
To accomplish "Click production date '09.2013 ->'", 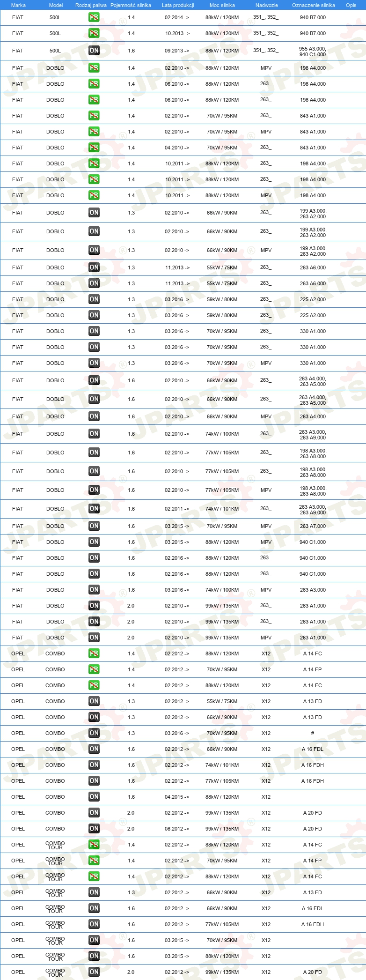I will click(x=177, y=51).
